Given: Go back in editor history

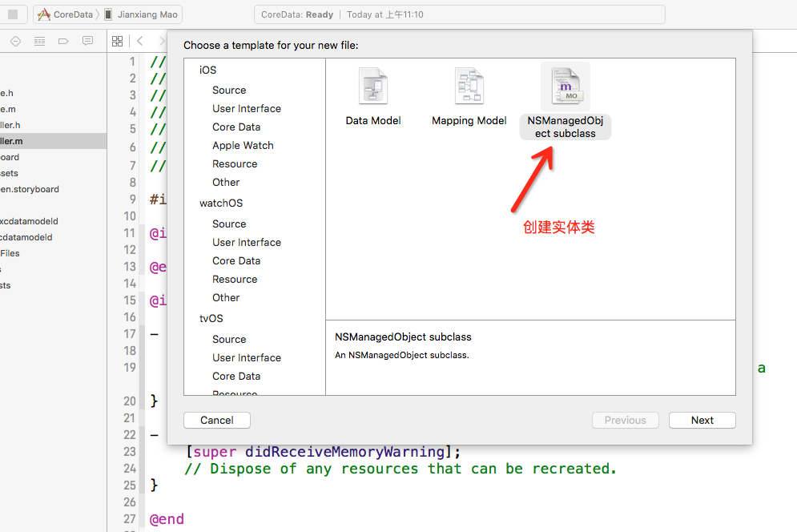Looking at the screenshot, I should [140, 41].
